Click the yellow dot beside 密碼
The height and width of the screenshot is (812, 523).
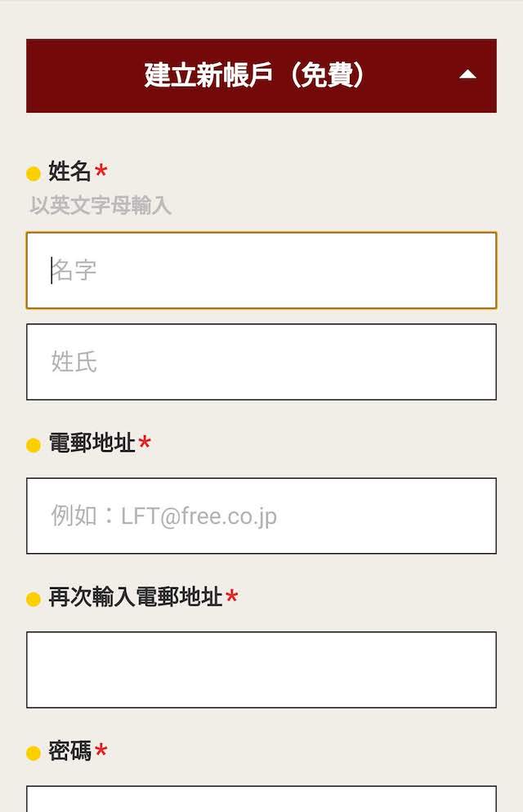[x=34, y=753]
